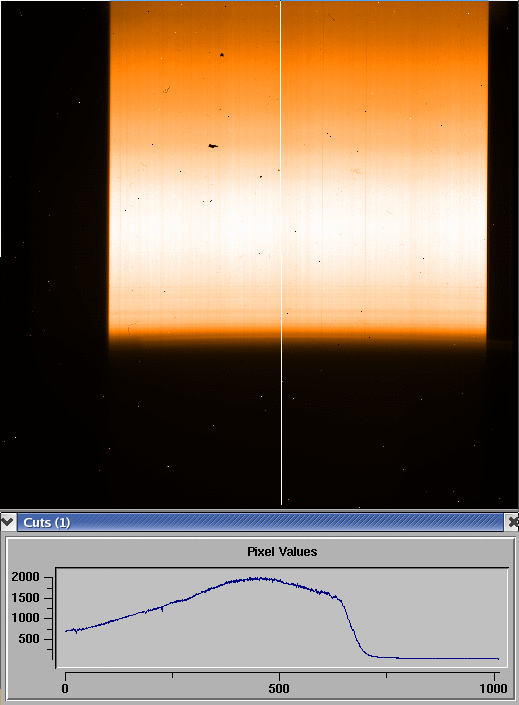Click the 1000 label on the x-axis
This screenshot has height=705, width=519.
(x=493, y=688)
